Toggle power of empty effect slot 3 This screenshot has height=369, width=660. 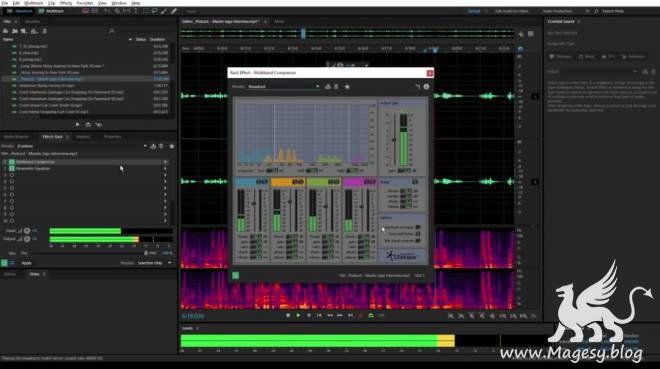tap(12, 175)
